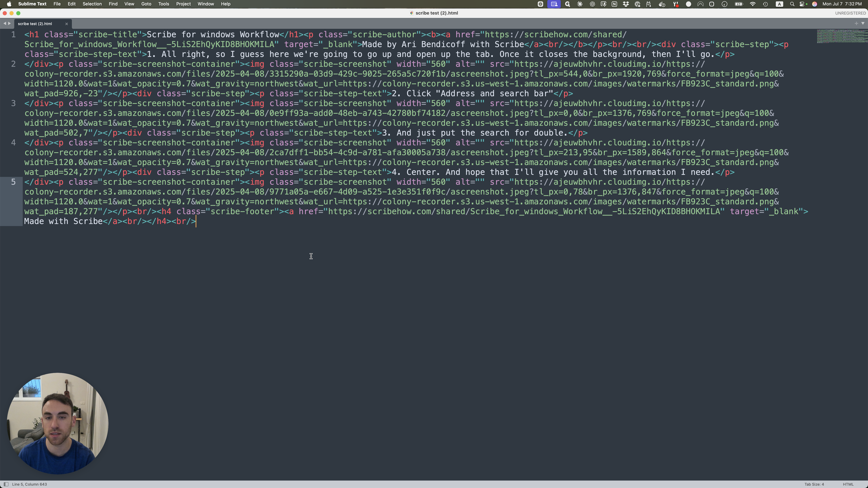Open the Project menu
868x488 pixels.
(x=183, y=4)
